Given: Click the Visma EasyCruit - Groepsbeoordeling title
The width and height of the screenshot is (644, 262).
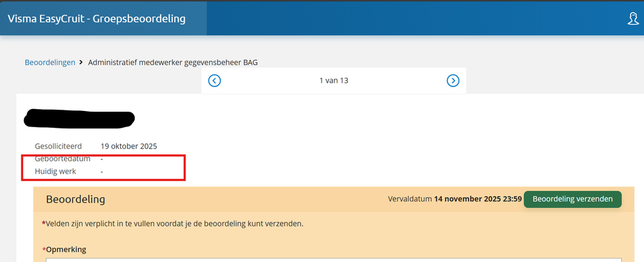Looking at the screenshot, I should coord(97,19).
